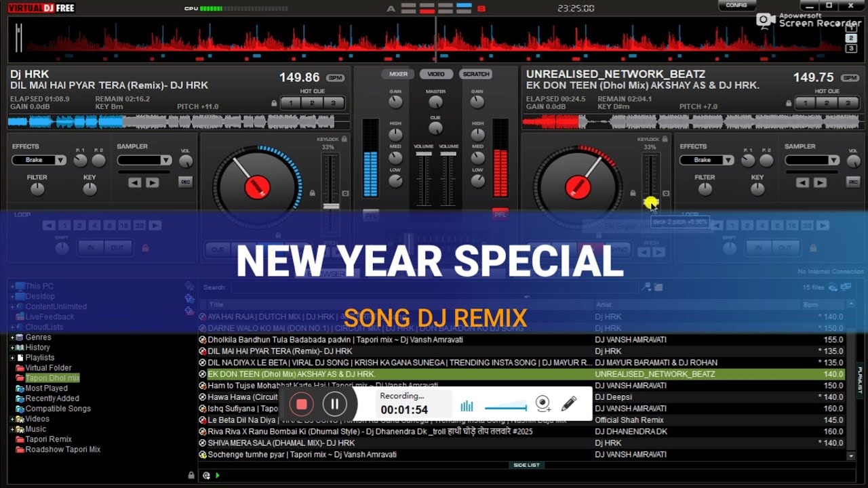Select song SHIVA MERA SALA (DHAMAL MIX)

(x=281, y=443)
